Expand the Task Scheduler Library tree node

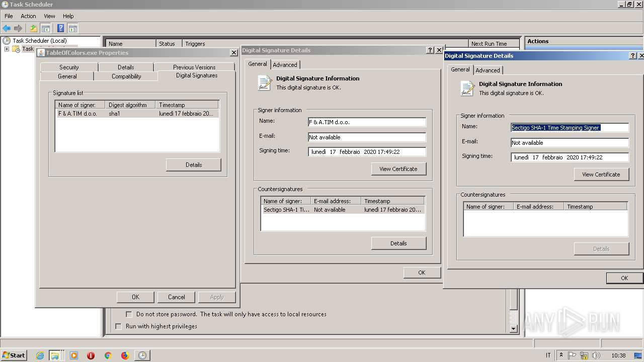(x=7, y=49)
